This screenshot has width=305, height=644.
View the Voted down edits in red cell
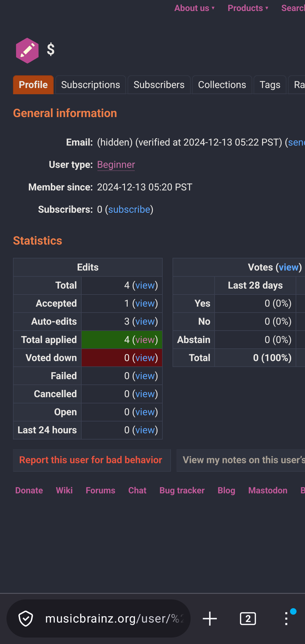pos(145,358)
